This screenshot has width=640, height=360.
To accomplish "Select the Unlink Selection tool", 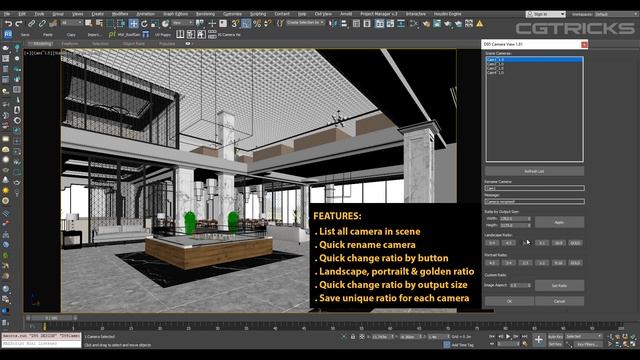I will tap(42, 24).
